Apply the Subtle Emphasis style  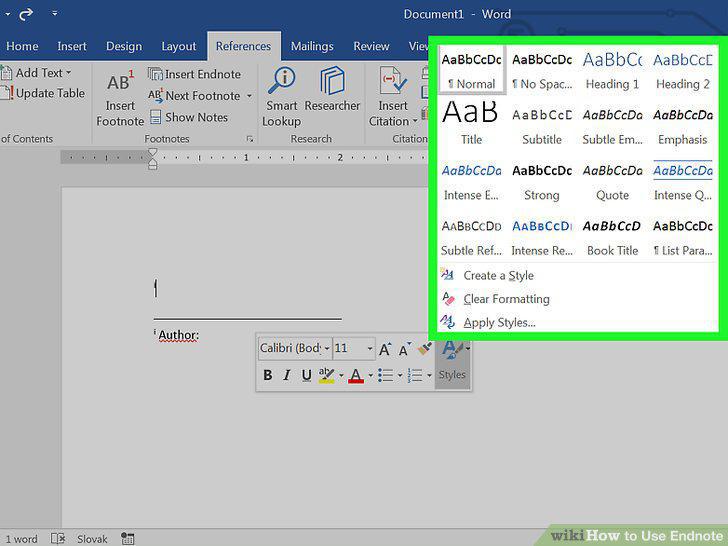(x=612, y=126)
